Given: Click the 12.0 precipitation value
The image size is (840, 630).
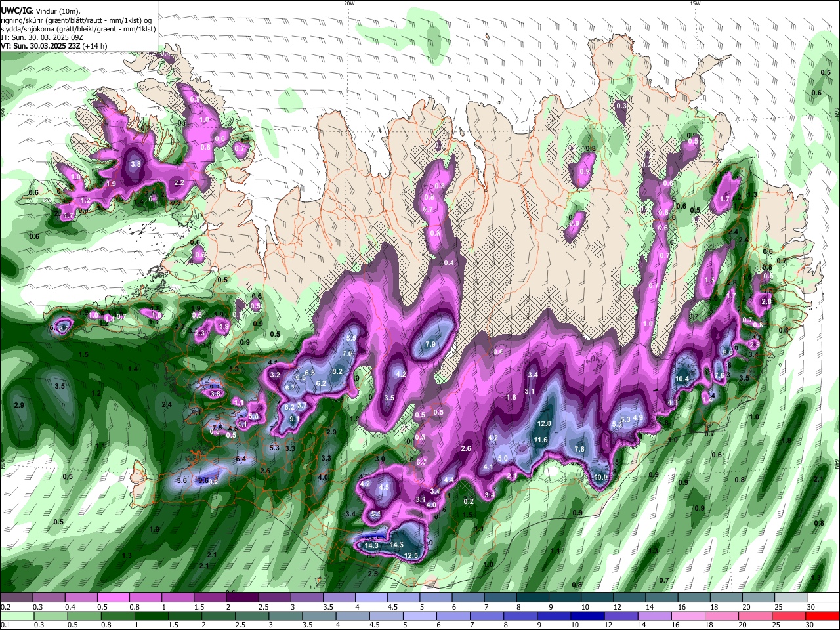Looking at the screenshot, I should 544,424.
